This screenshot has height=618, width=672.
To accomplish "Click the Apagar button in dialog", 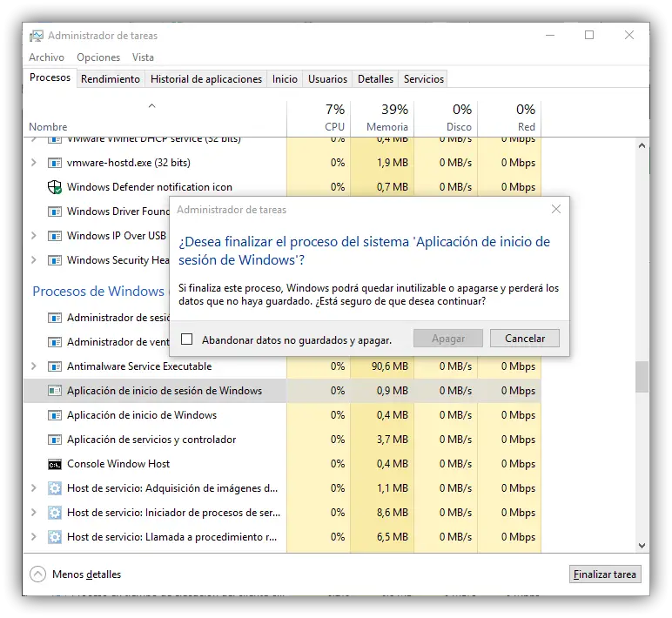I will pos(448,339).
